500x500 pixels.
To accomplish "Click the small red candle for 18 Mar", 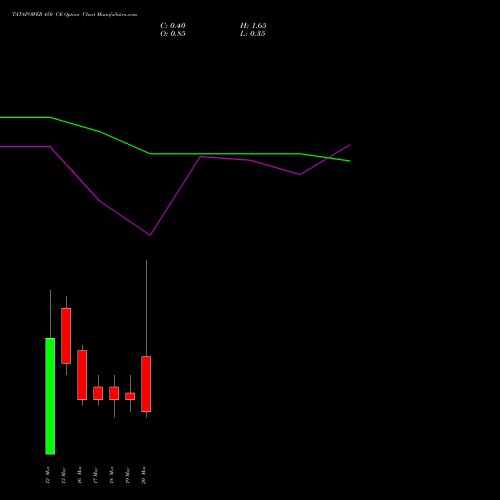I will [114, 393].
